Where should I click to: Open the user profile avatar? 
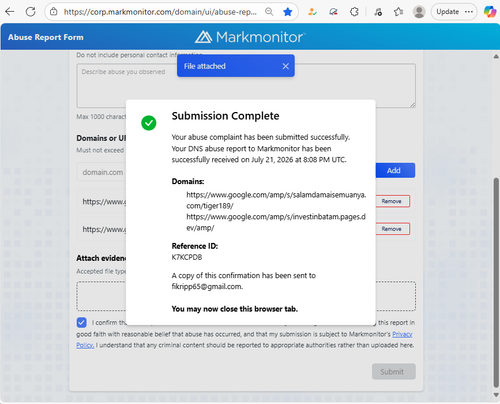[x=419, y=12]
